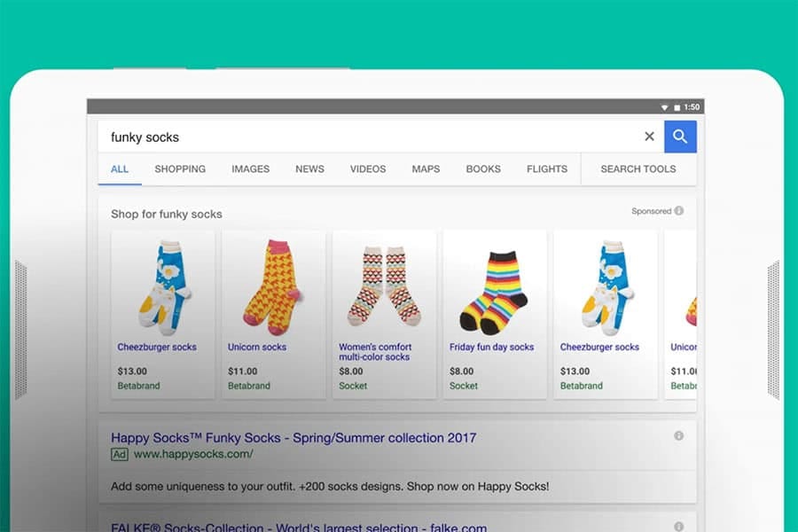This screenshot has width=798, height=532.
Task: Open fifth card's Cheezburger socks image
Action: point(606,287)
